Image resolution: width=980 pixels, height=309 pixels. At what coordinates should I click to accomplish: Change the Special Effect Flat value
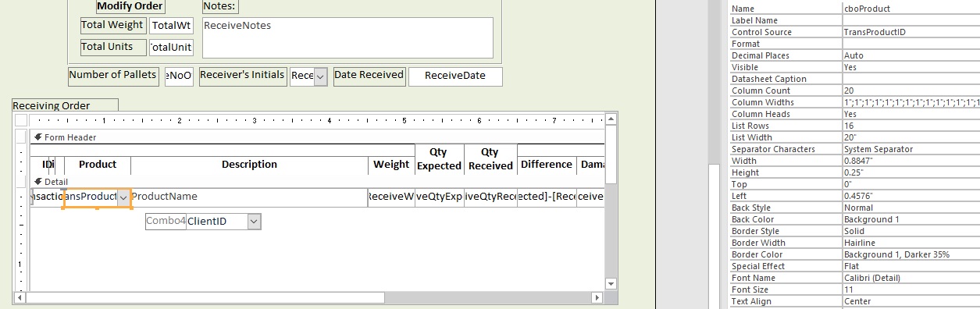point(911,266)
